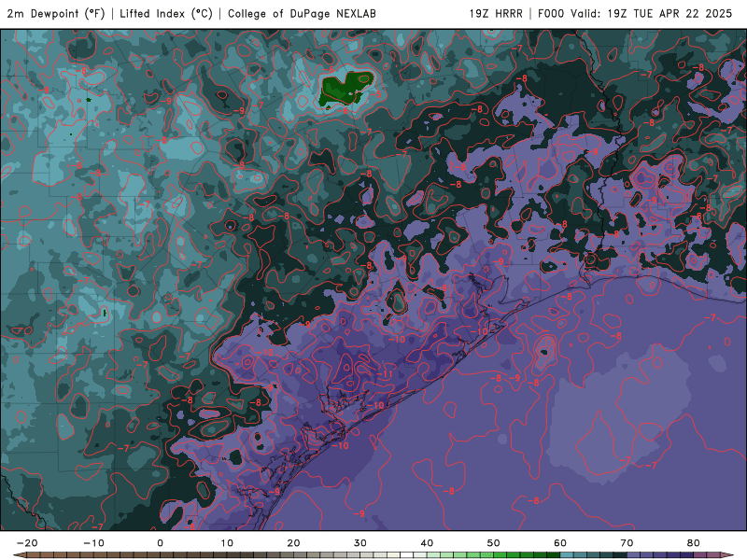Viewport: 747px width, 560px height.
Task: Click the 30 colorbar label
Action: click(x=360, y=543)
